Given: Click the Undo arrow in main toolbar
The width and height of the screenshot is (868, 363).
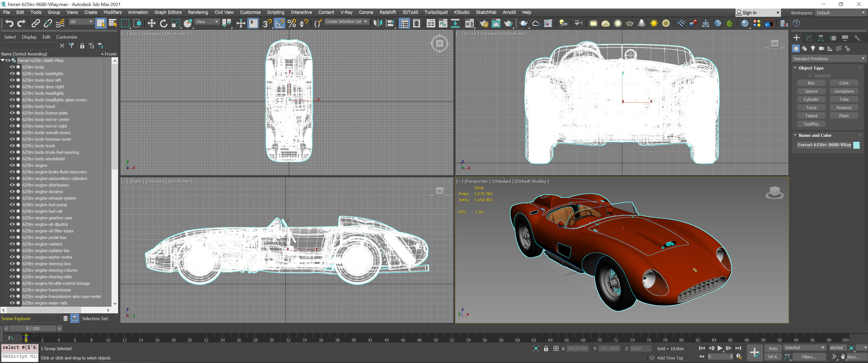Looking at the screenshot, I should (9, 23).
